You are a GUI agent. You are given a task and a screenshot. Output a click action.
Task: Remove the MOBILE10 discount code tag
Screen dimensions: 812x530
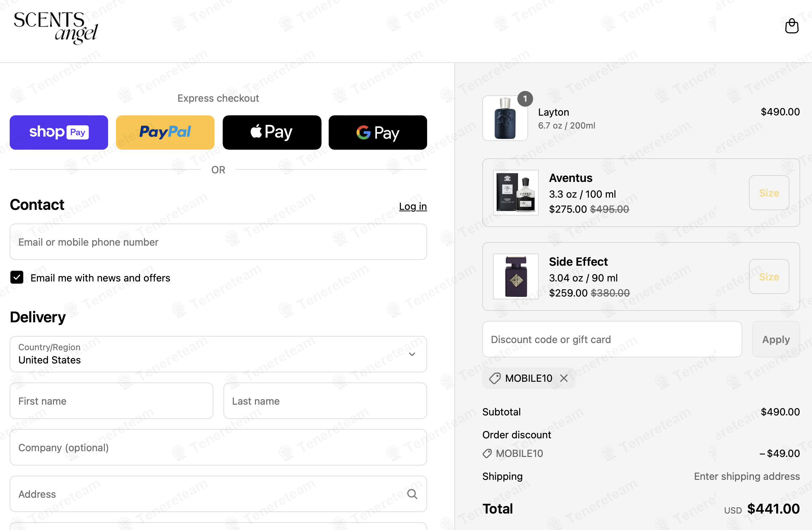tap(564, 378)
